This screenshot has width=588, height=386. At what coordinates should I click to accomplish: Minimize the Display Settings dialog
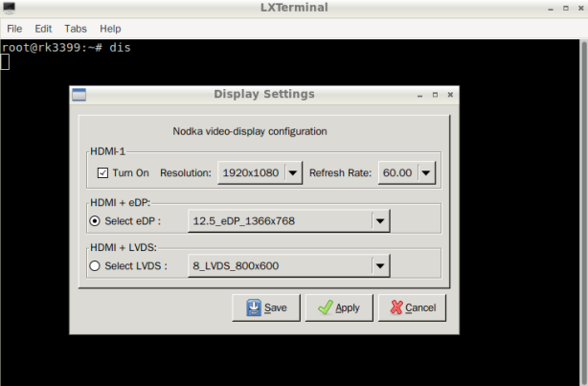point(419,95)
